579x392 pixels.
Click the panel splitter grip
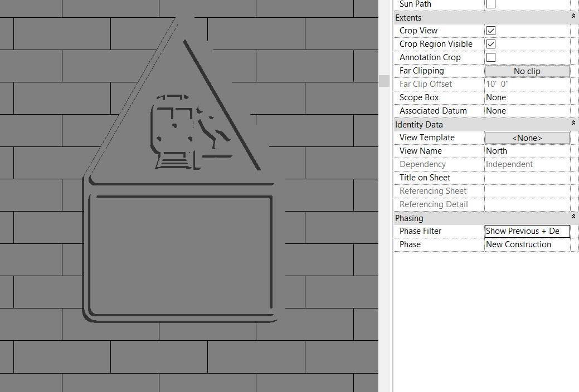tap(384, 81)
